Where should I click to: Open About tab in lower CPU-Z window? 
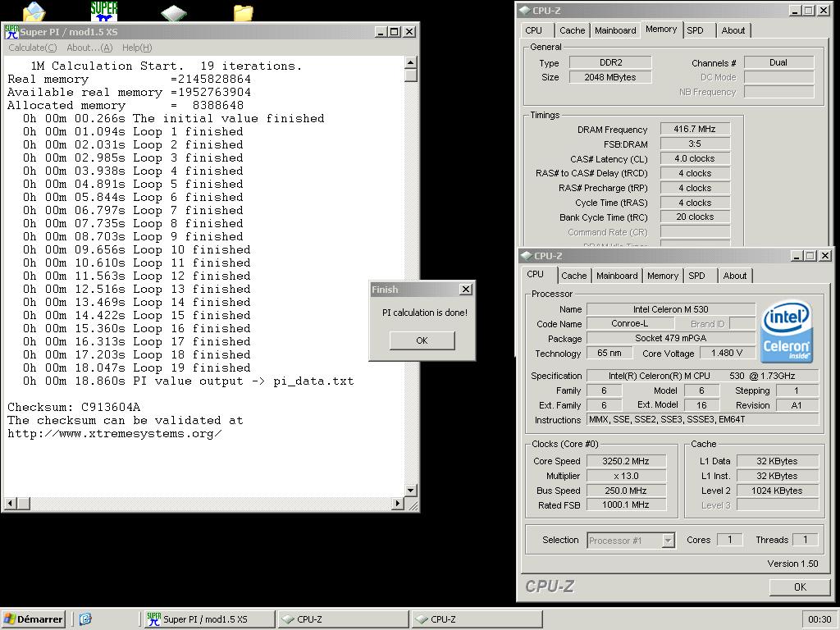(x=734, y=276)
